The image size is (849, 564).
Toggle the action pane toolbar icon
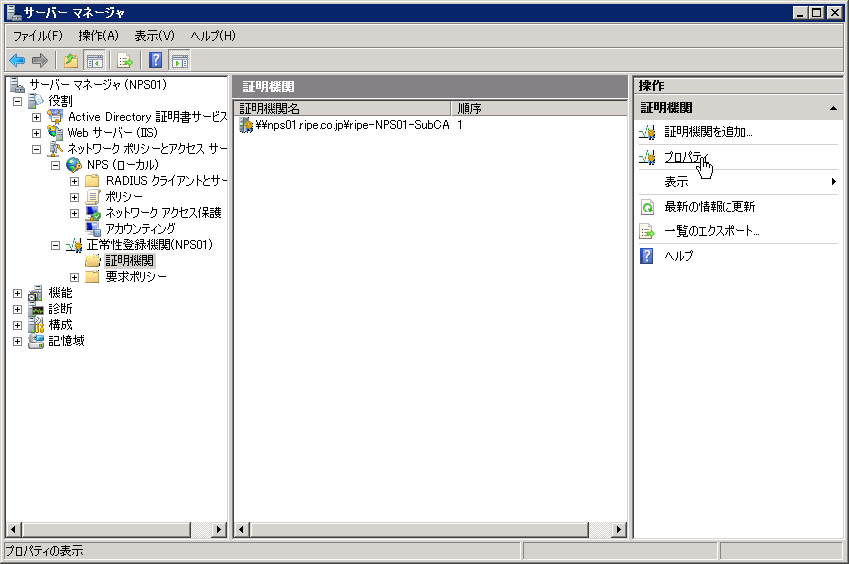(180, 61)
